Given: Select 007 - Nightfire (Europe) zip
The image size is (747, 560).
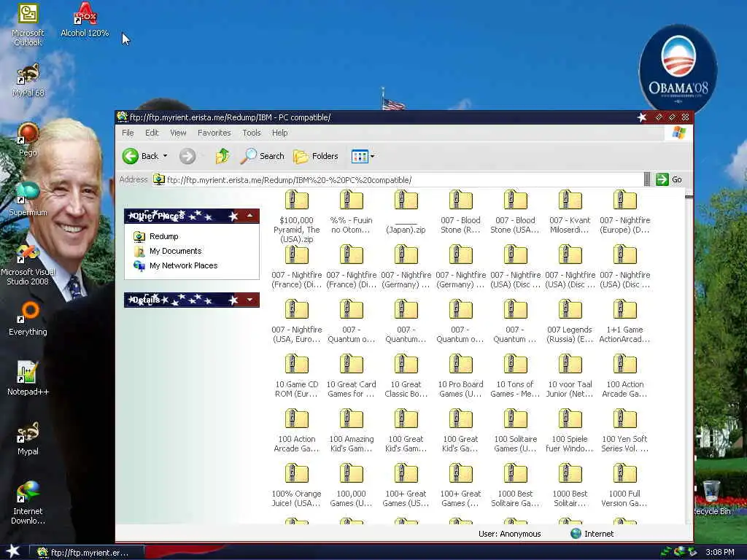Looking at the screenshot, I should click(x=624, y=212).
